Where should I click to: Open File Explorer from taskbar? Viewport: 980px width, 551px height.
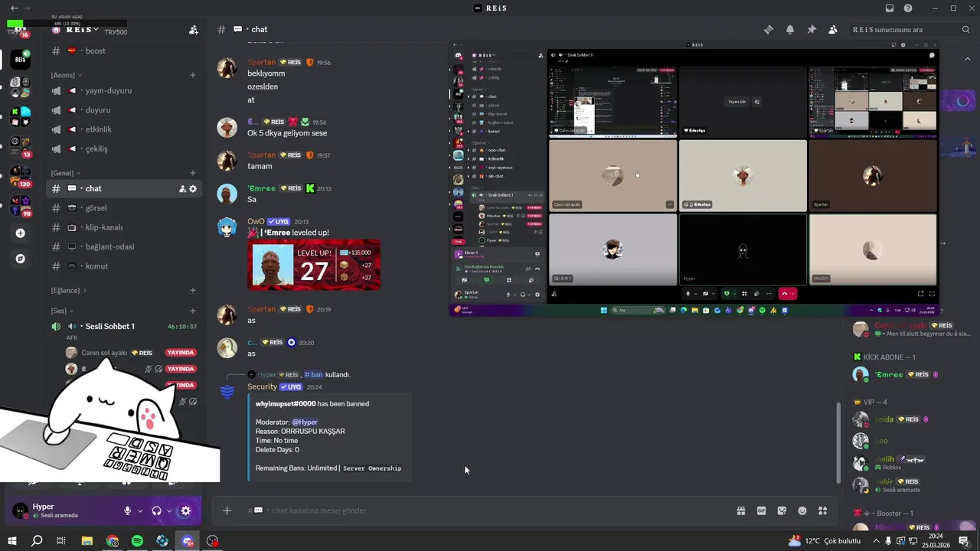(87, 541)
